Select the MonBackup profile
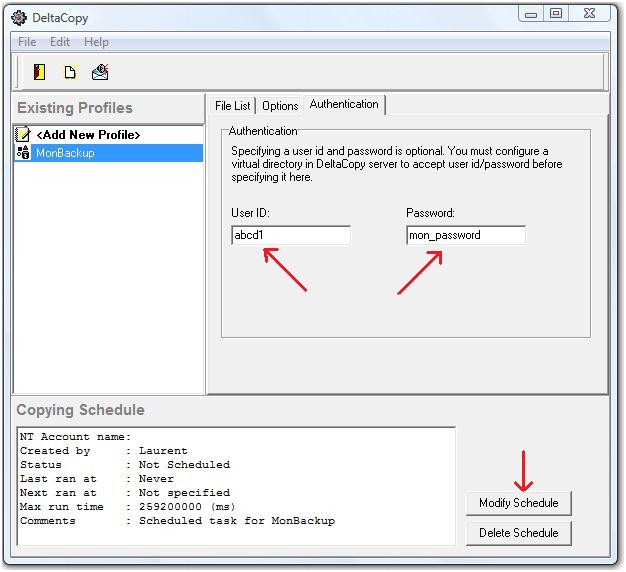The width and height of the screenshot is (626, 572). (108, 152)
